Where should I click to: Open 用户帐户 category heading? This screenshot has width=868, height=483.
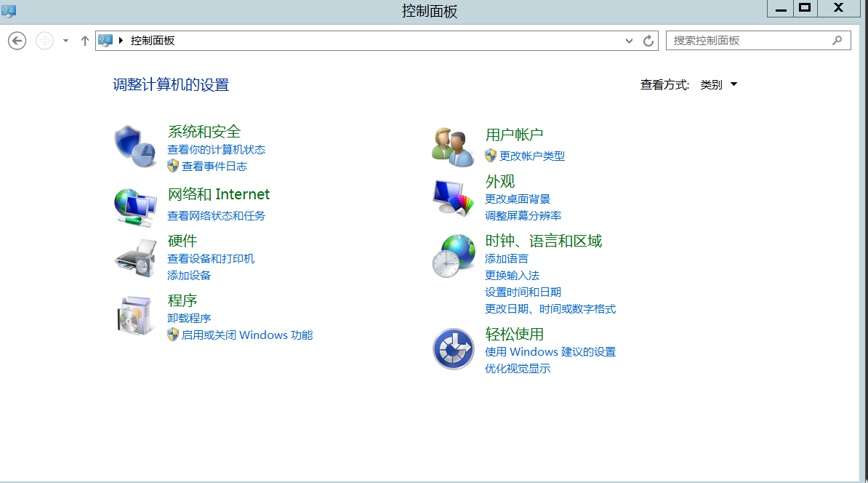click(514, 135)
